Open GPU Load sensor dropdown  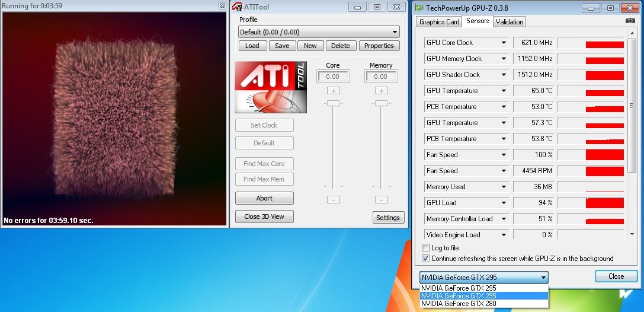coord(504,203)
